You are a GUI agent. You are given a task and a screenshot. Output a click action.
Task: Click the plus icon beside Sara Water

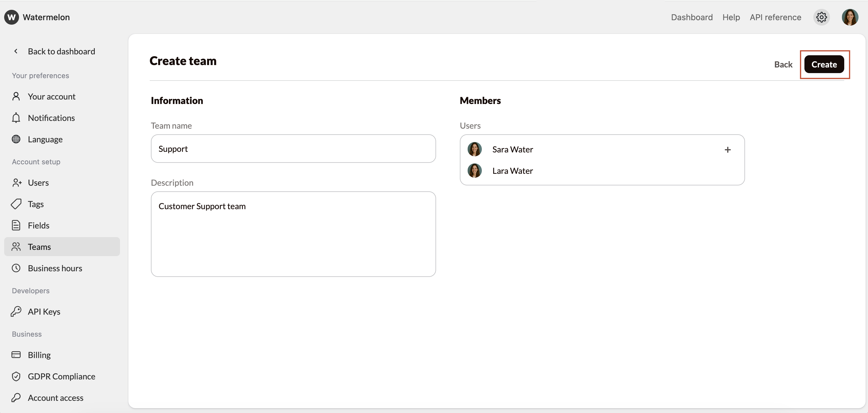click(727, 150)
